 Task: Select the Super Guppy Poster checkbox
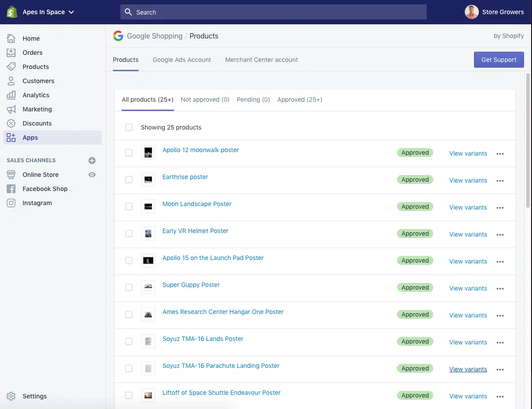pyautogui.click(x=129, y=287)
